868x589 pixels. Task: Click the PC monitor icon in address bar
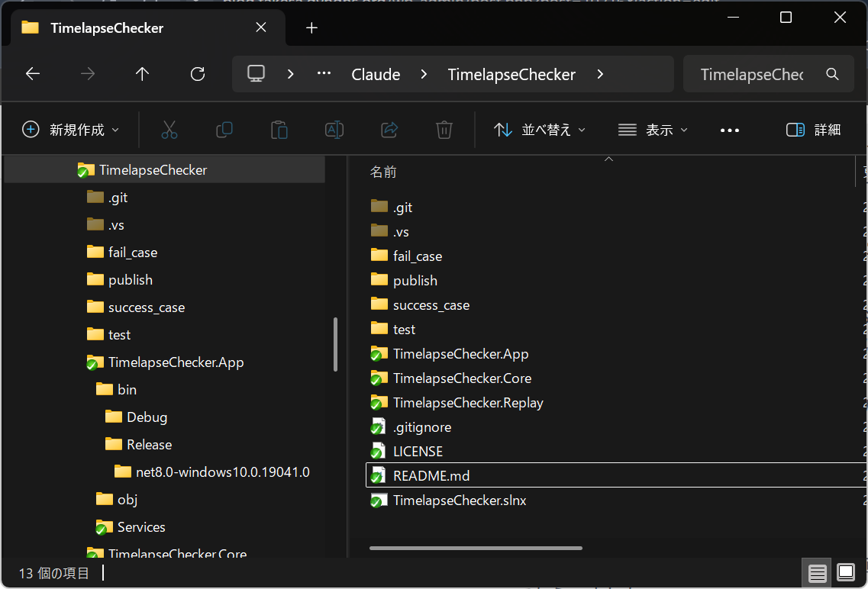(256, 74)
